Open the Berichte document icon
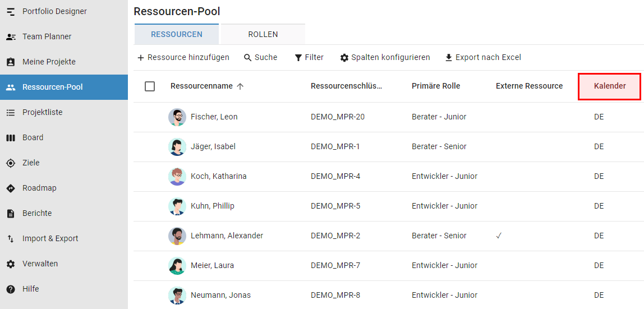 point(10,214)
